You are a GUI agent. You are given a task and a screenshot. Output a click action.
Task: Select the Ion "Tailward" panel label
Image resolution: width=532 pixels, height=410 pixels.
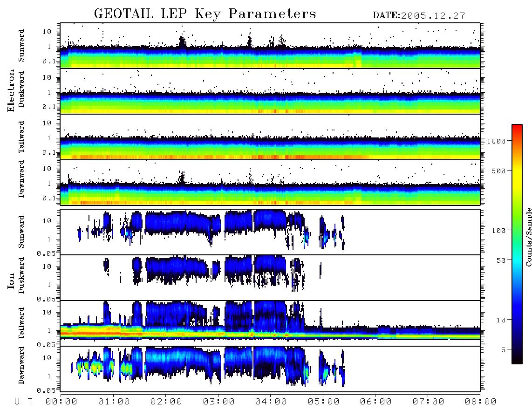(x=21, y=323)
